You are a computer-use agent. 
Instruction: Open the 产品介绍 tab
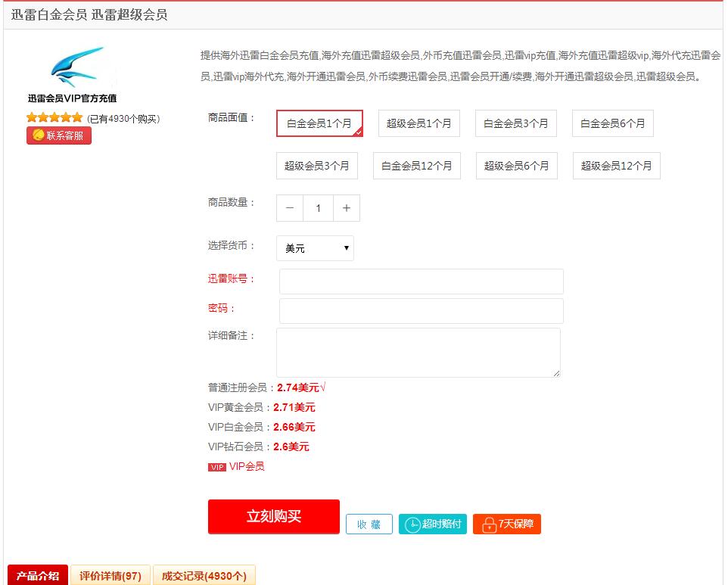pos(38,576)
